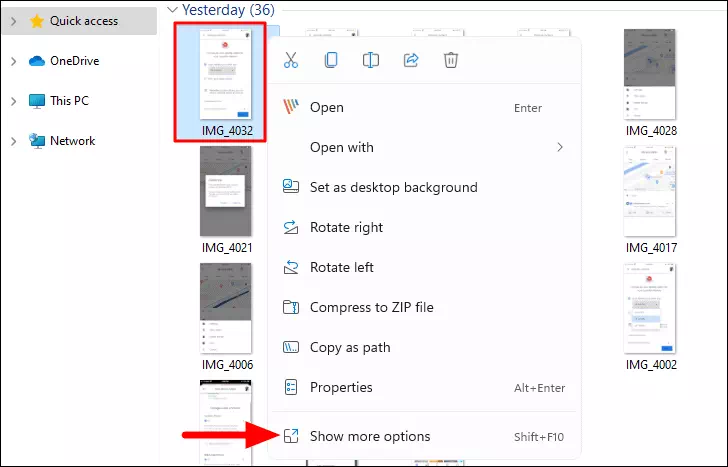Screen dimensions: 728x467
Task: Click the This PC monitor icon
Action: [37, 101]
